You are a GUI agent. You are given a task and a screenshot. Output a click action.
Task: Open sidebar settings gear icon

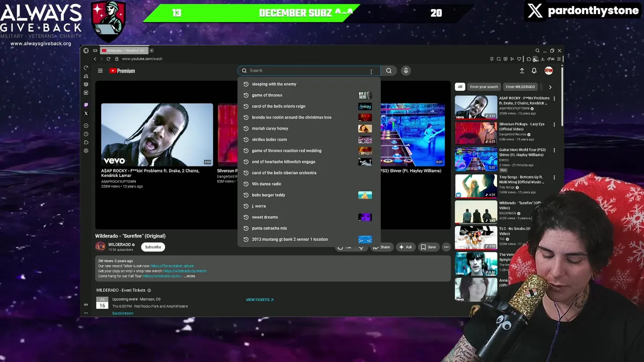coord(86,150)
